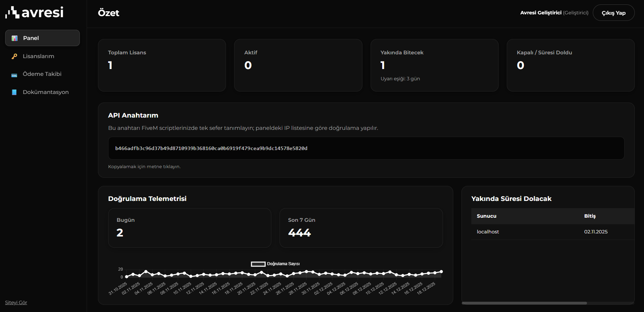This screenshot has height=312, width=644.
Task: Click the avresi logo icon
Action: coord(12,12)
